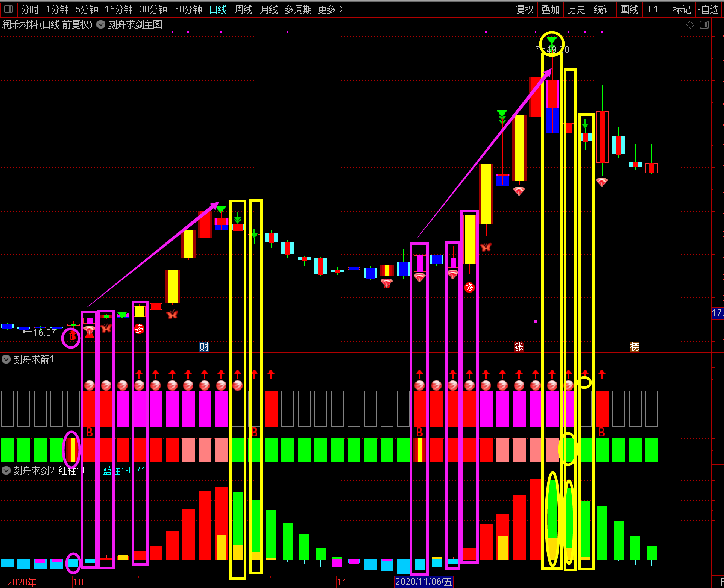The width and height of the screenshot is (724, 588).
Task: Expand 刻舟求剑主图 indicator dropdown
Action: point(101,25)
